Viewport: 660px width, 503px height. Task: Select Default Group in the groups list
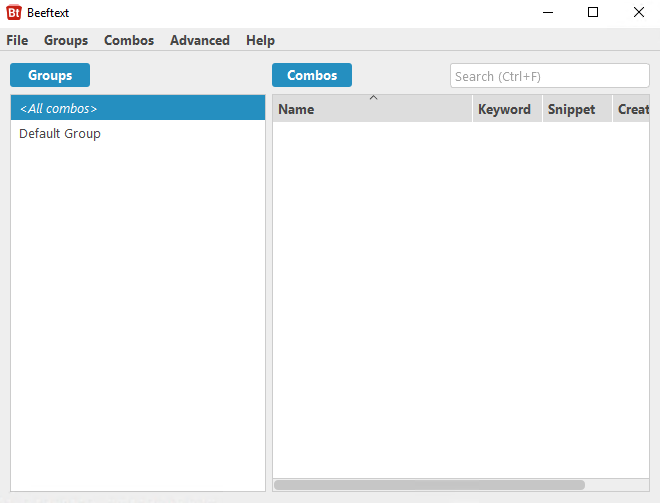(x=60, y=134)
